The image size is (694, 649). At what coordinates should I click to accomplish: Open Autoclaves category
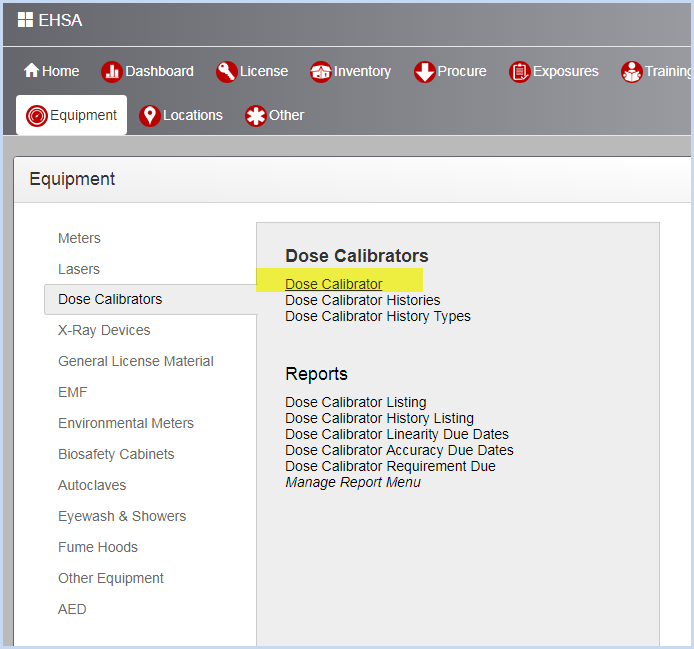[x=92, y=485]
